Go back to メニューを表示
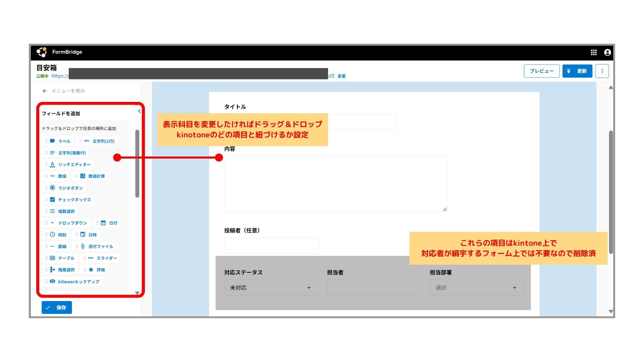Image resolution: width=644 pixels, height=362 pixels. 64,91
